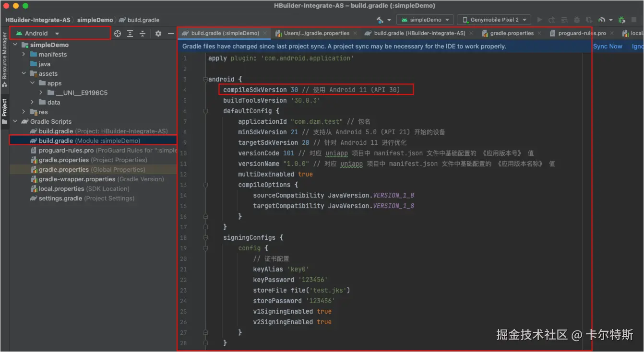Expand the __UNI__E9196C5 folder
Screen dimensions: 644x352
(41, 93)
